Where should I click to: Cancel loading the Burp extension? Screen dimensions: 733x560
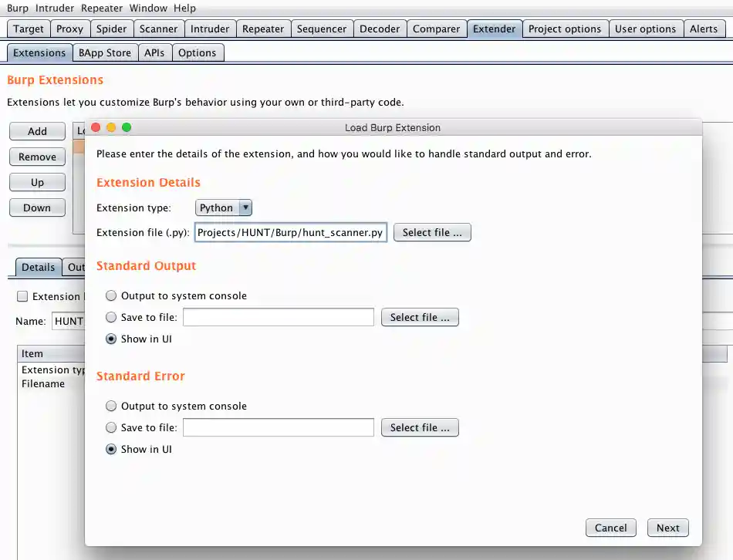(610, 528)
